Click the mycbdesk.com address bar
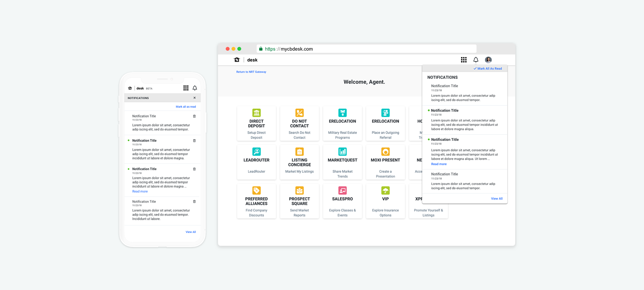Image resolution: width=644 pixels, height=290 pixels. coord(366,49)
